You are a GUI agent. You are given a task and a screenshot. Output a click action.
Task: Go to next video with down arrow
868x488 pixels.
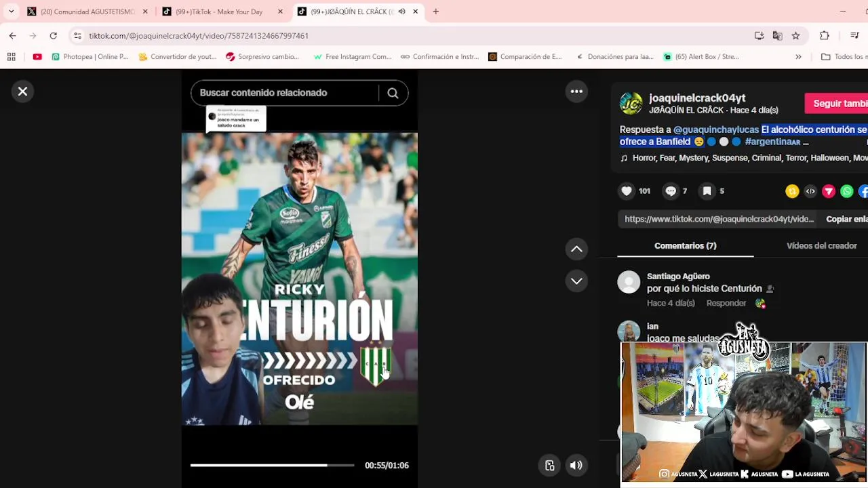576,281
